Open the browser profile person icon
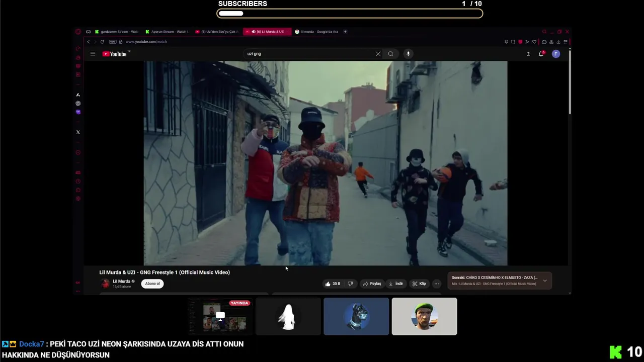Image resolution: width=644 pixels, height=362 pixels. (x=551, y=42)
